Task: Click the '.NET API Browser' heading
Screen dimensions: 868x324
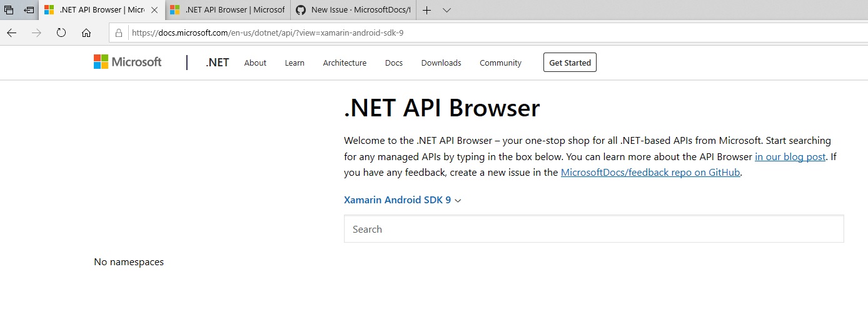Action: (442, 108)
